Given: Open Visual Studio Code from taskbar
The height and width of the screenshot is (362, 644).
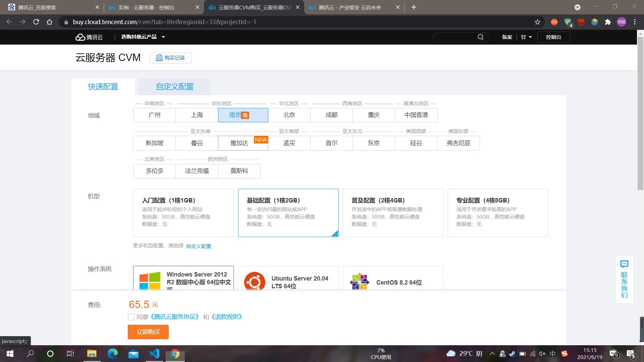Looking at the screenshot, I should (x=154, y=354).
